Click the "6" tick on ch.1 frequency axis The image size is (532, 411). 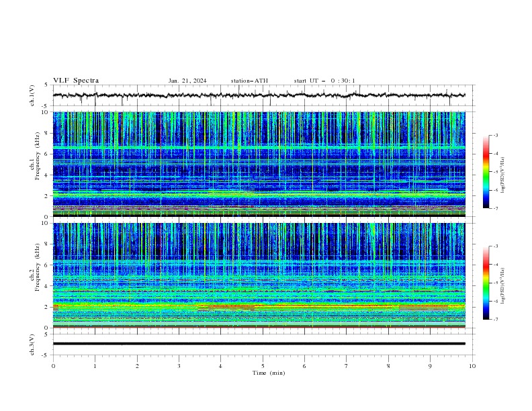[x=48, y=154]
